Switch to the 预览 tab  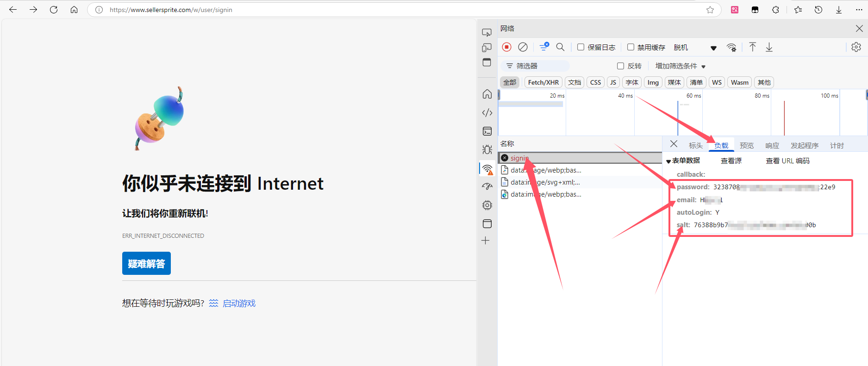747,145
